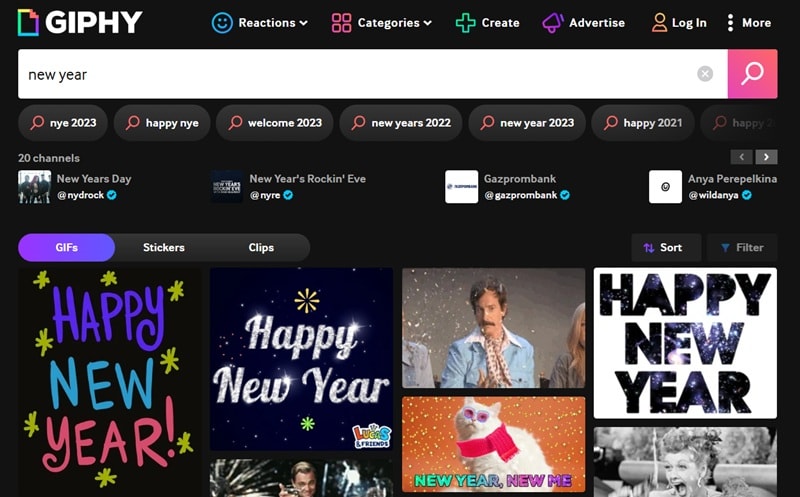Screen dimensions: 800x497
Task: Open the @wildanya channel handle
Action: (713, 195)
